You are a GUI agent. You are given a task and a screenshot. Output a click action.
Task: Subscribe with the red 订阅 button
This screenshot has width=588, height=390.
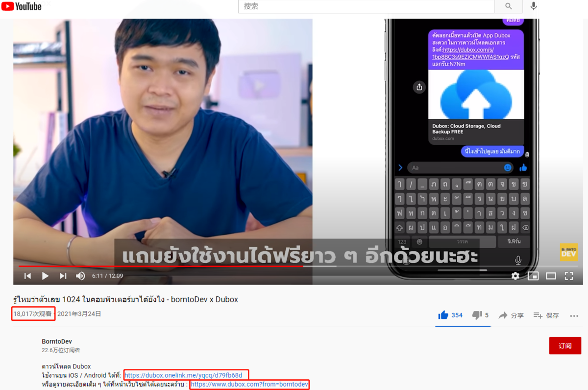coord(565,346)
